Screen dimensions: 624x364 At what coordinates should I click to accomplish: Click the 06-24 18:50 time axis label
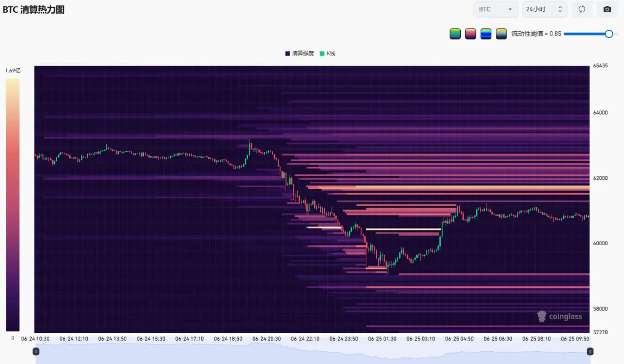click(x=228, y=339)
